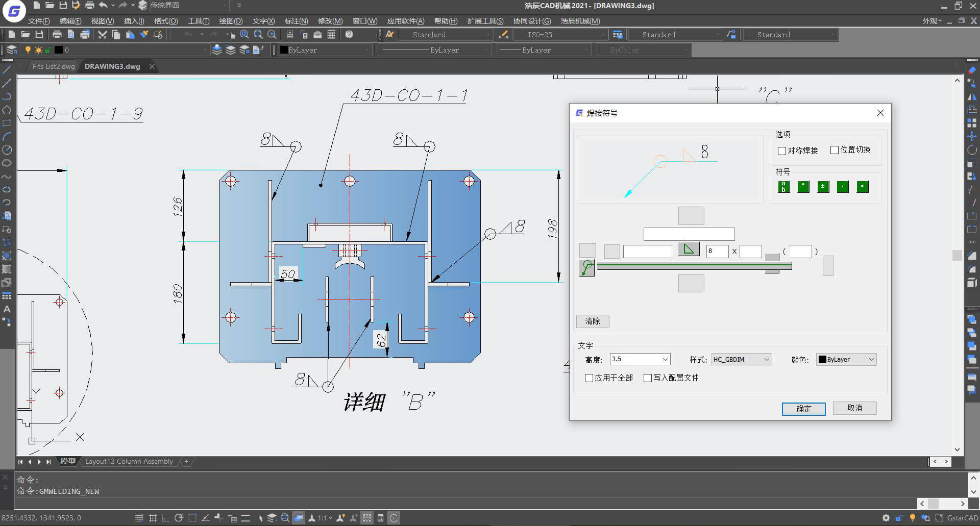Click the Print icon in standard toolbar
Image resolution: width=980 pixels, height=526 pixels.
point(57,35)
